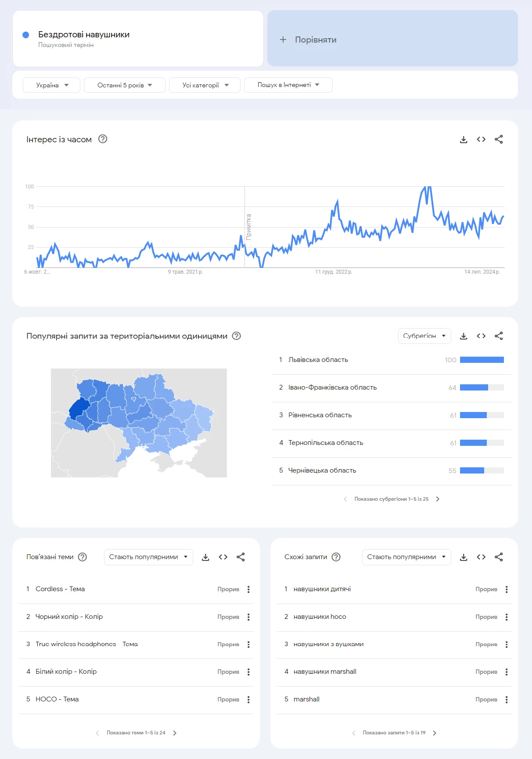Download the 'Схожі запити' data

[x=463, y=557]
